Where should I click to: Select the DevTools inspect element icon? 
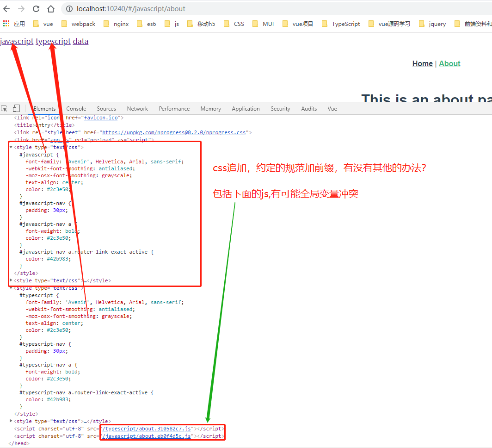click(5, 109)
